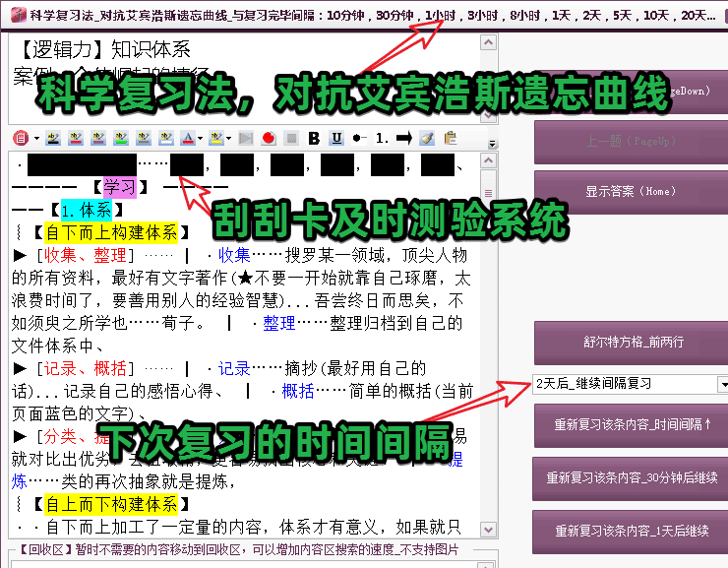Click the clipboard paste icon
Viewport: 728px width, 568px height.
[x=450, y=138]
